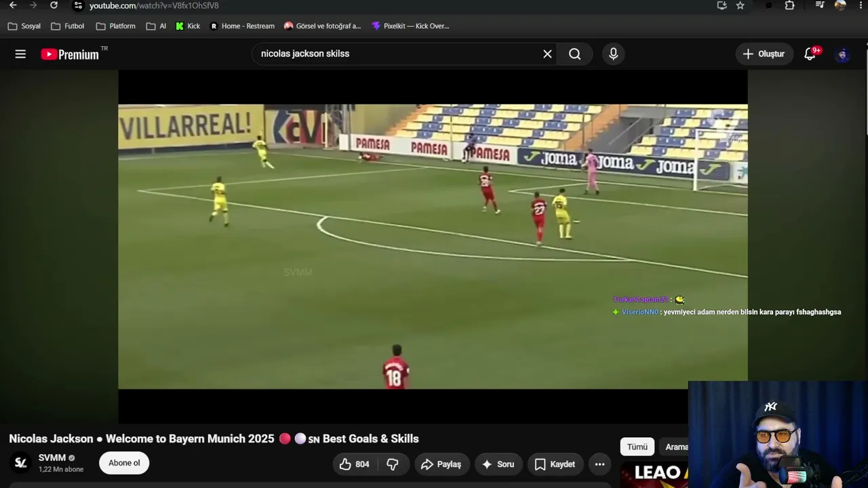The image size is (868, 488).
Task: Open the SVMM channel name link
Action: 52,458
